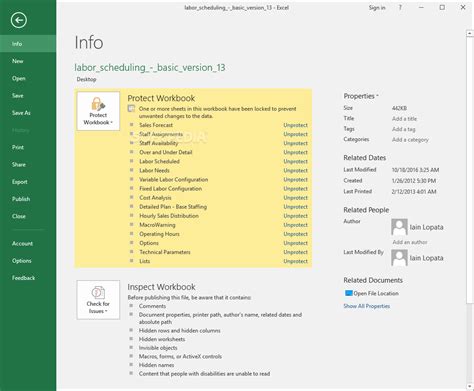Select New in the backstage menu

pos(28,61)
